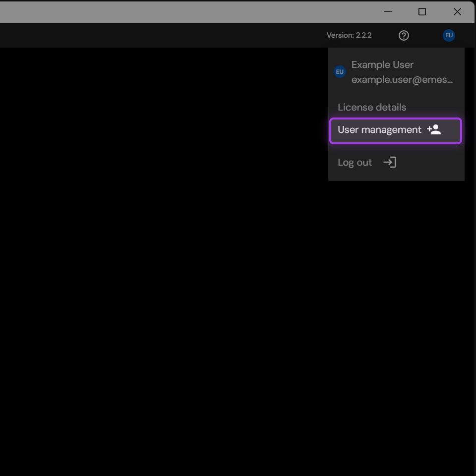This screenshot has width=476, height=476.
Task: Click the add-user icon beside User management
Action: pyautogui.click(x=434, y=129)
